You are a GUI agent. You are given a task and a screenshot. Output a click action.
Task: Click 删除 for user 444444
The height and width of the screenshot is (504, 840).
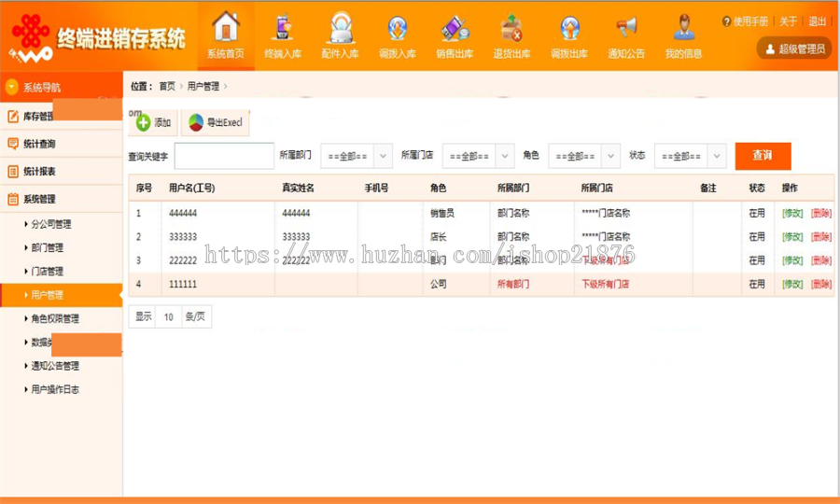pyautogui.click(x=821, y=213)
